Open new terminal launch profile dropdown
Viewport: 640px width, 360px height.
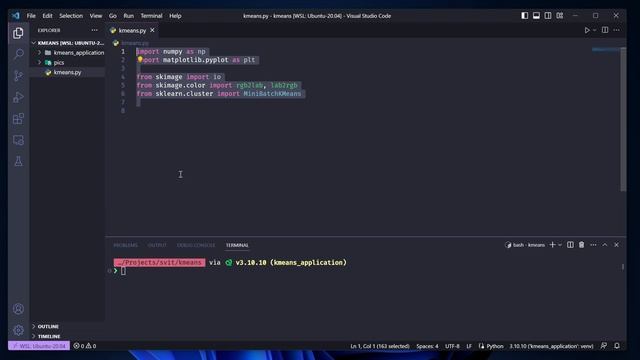(x=560, y=245)
